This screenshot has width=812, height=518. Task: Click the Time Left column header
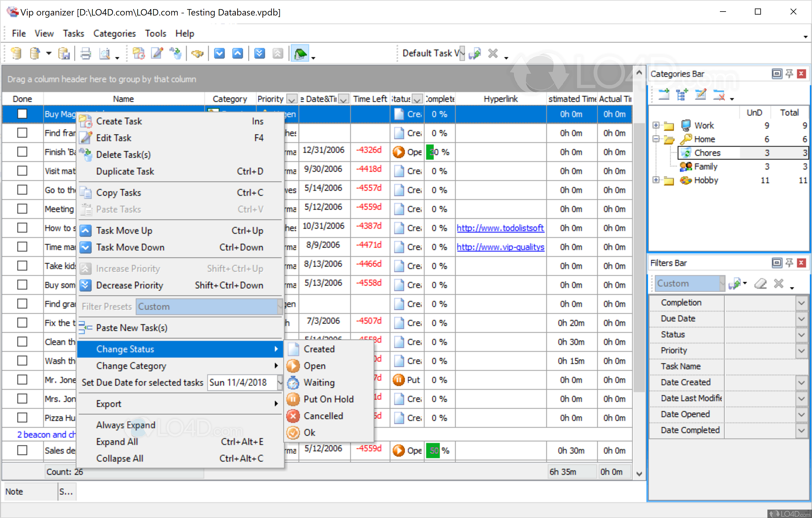pos(370,99)
